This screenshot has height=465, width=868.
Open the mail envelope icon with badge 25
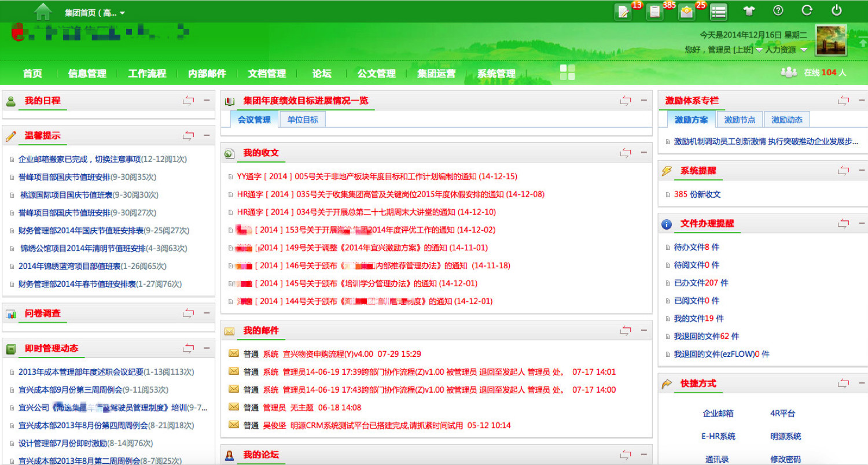click(x=687, y=12)
